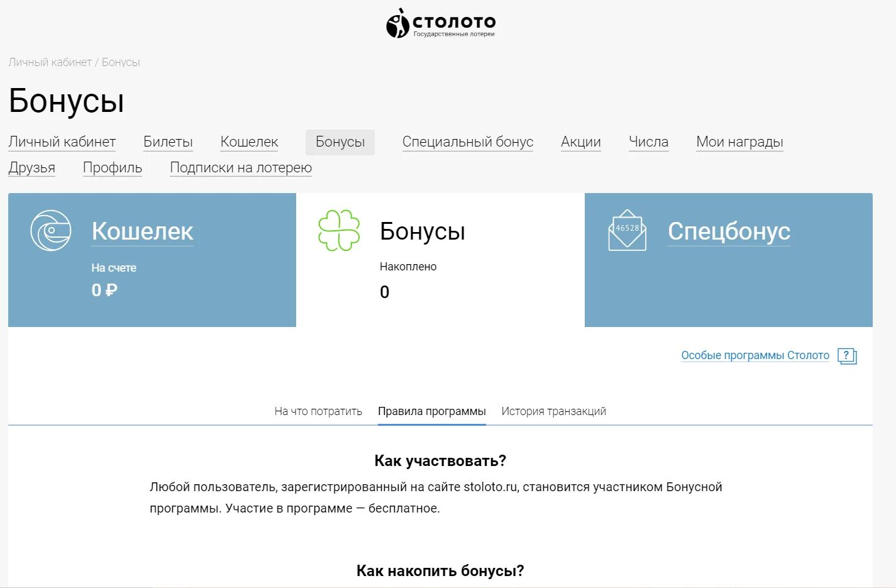
Task: Select the highlighted Бонусы menu item
Action: 340,142
